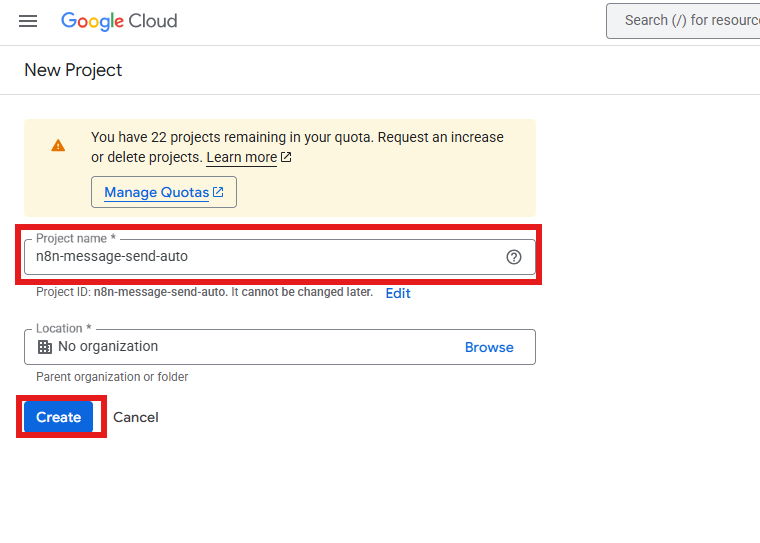Click the projects remaining quota message
Screen dimensions: 760x543
tap(297, 137)
